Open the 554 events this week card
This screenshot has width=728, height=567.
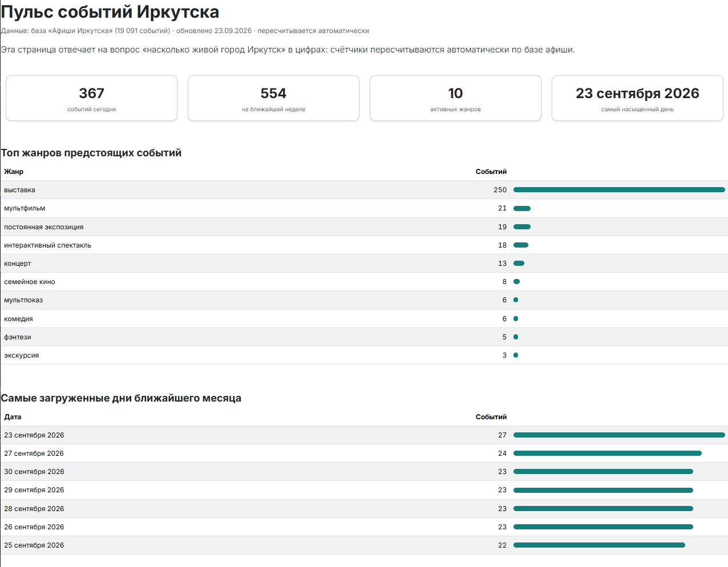point(273,98)
